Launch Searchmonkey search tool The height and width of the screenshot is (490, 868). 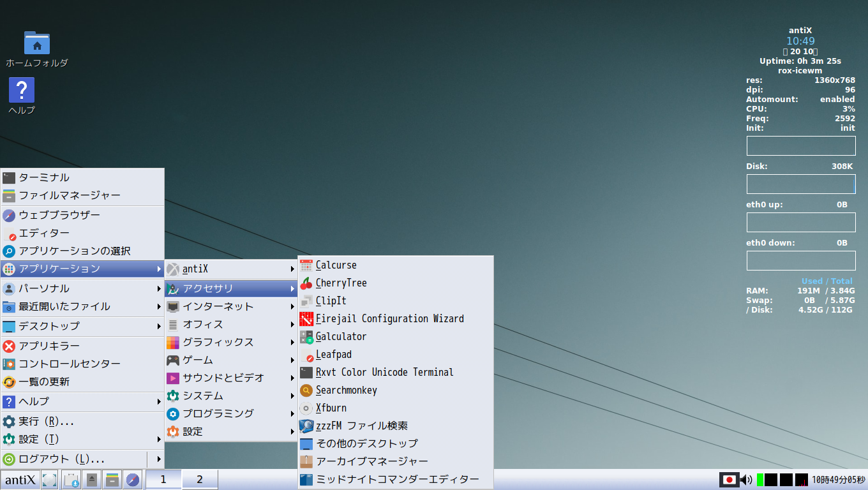(x=396, y=390)
